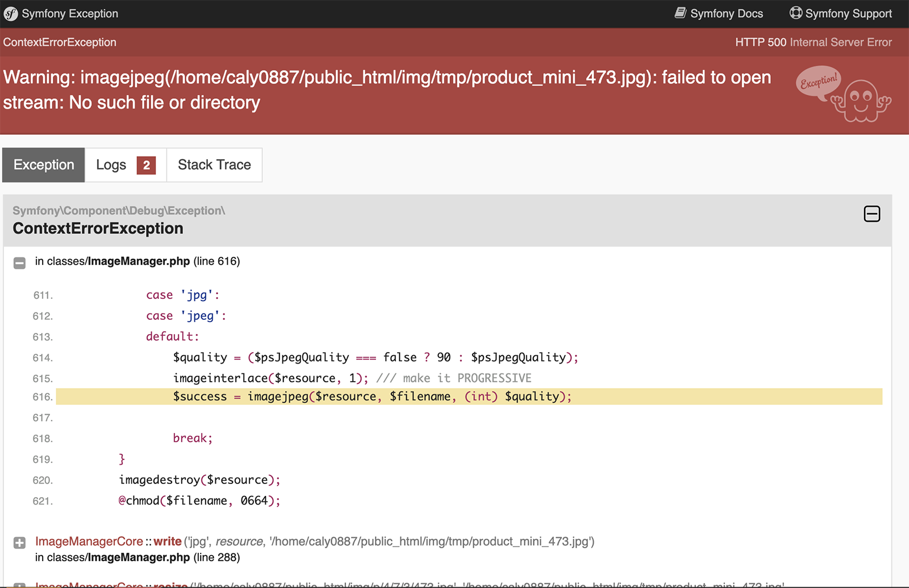Open the Symfony Support link
This screenshot has width=909, height=588.
pyautogui.click(x=848, y=14)
